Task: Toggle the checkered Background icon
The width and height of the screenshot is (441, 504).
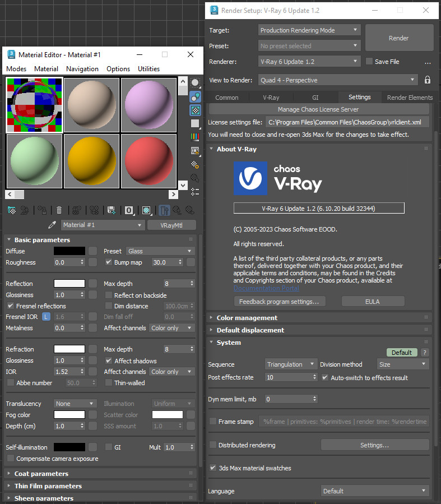Action: click(195, 110)
